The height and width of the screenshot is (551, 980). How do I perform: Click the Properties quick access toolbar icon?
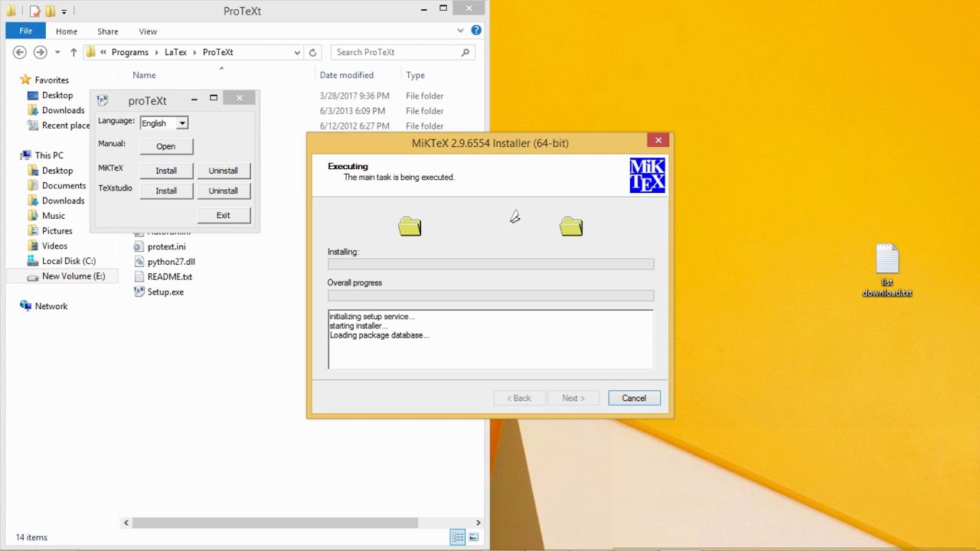pyautogui.click(x=34, y=11)
